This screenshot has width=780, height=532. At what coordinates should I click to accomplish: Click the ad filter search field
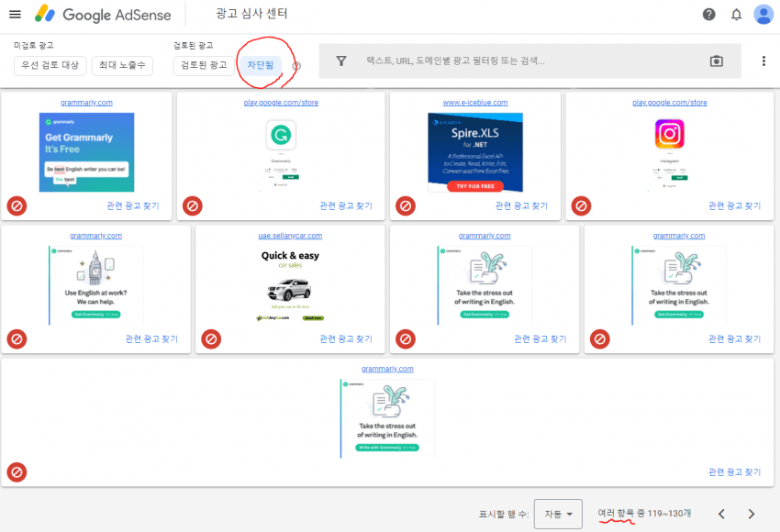529,61
